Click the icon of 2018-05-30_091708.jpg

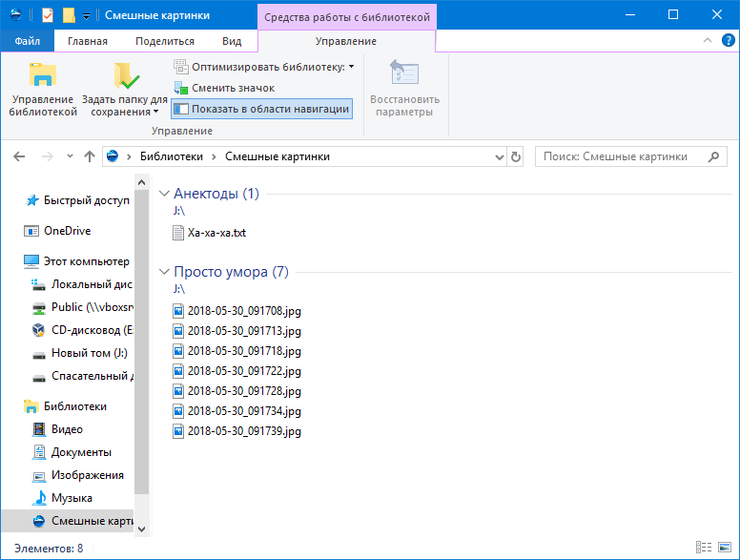click(x=178, y=311)
